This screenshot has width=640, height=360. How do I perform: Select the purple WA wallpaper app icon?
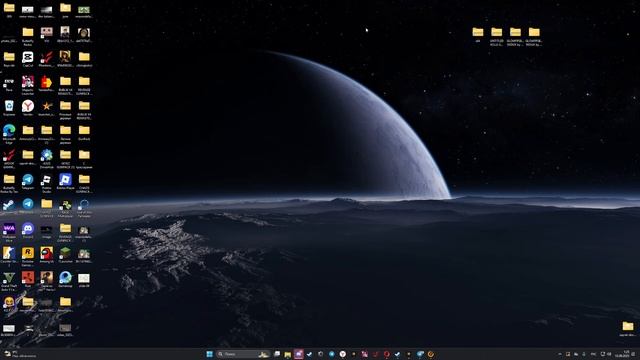[x=9, y=229]
